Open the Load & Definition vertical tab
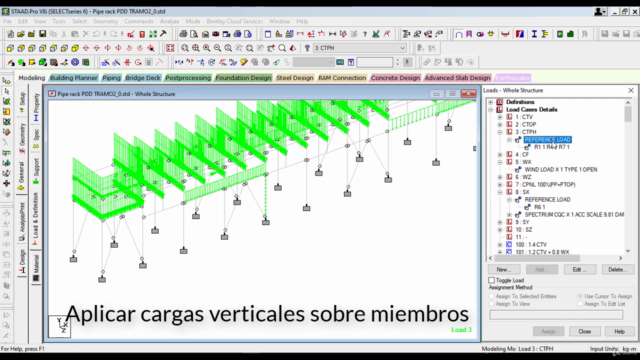 click(36, 218)
